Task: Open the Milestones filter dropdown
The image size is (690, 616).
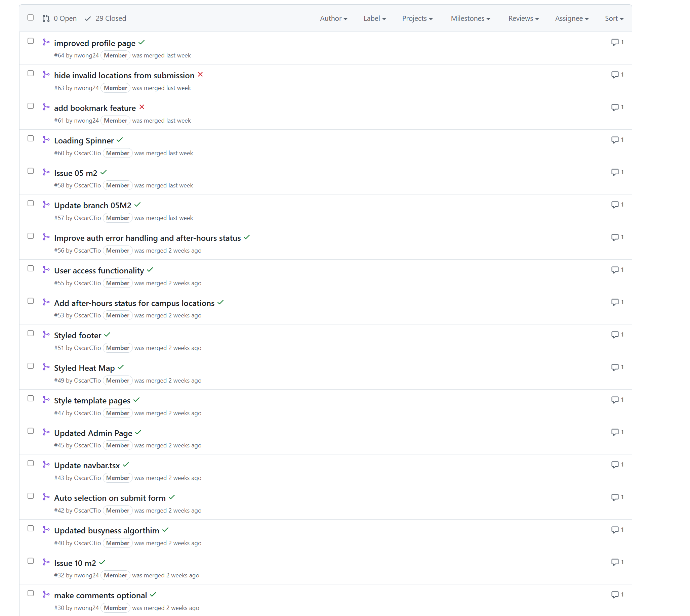Action: point(471,18)
